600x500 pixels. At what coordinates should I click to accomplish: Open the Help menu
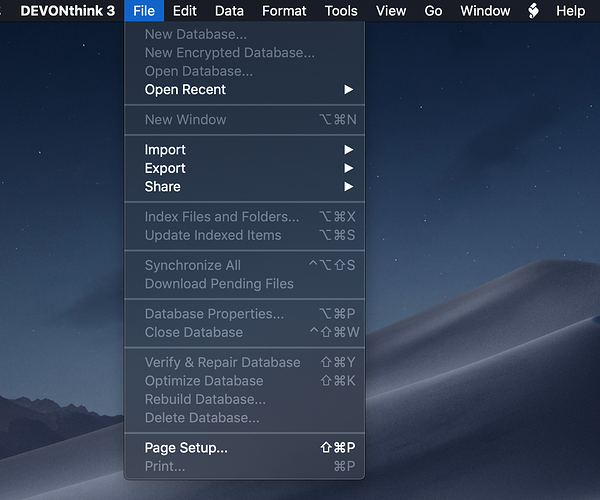pyautogui.click(x=571, y=11)
